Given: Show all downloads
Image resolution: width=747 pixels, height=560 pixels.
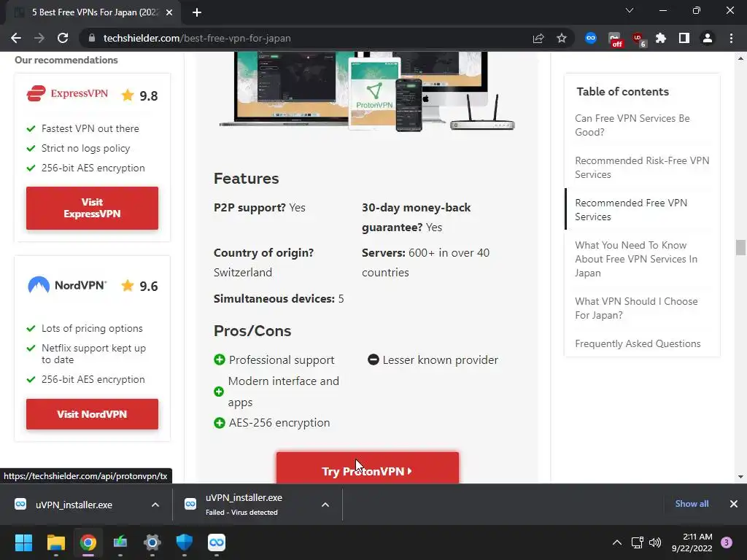Looking at the screenshot, I should 692,504.
